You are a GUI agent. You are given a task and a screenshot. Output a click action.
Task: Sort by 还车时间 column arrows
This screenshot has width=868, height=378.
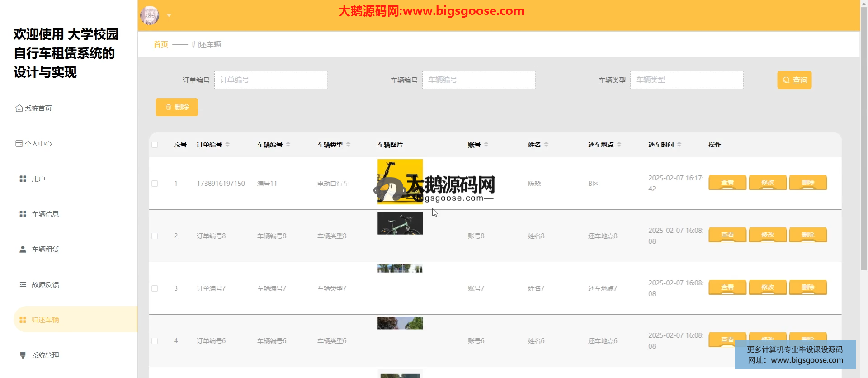[679, 145]
